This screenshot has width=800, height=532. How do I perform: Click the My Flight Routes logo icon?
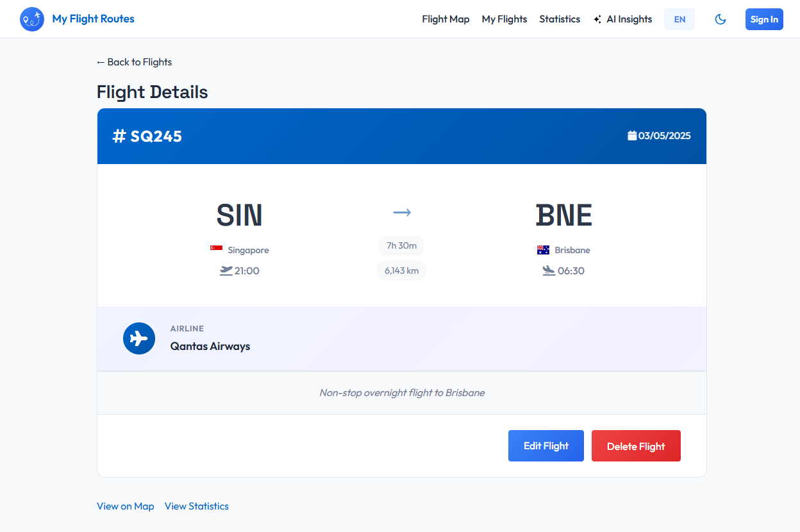[x=31, y=19]
